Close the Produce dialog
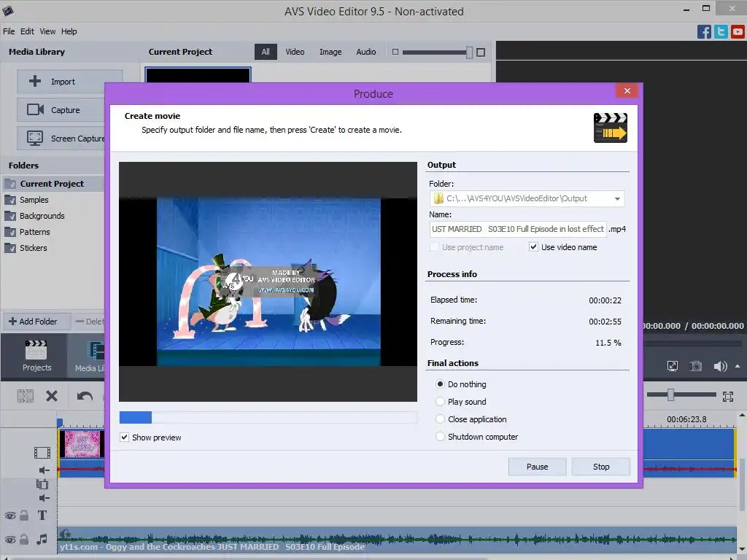 point(627,90)
